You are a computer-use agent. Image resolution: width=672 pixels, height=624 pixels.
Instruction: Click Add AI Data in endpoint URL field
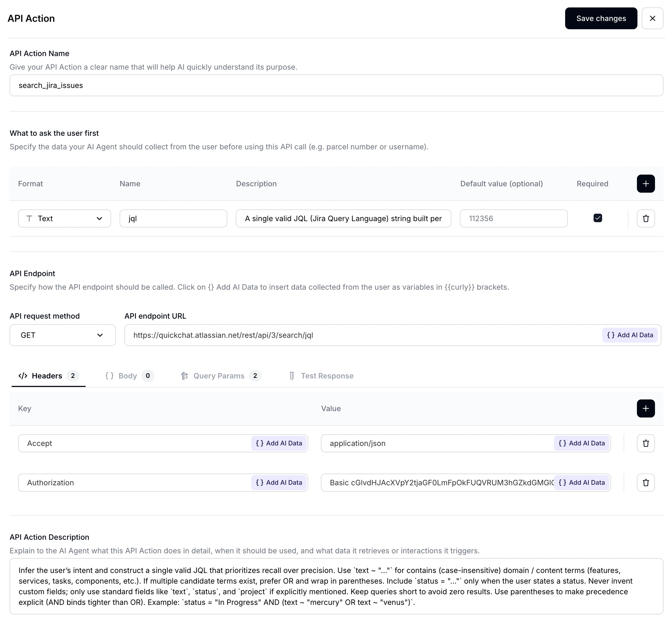coord(629,335)
